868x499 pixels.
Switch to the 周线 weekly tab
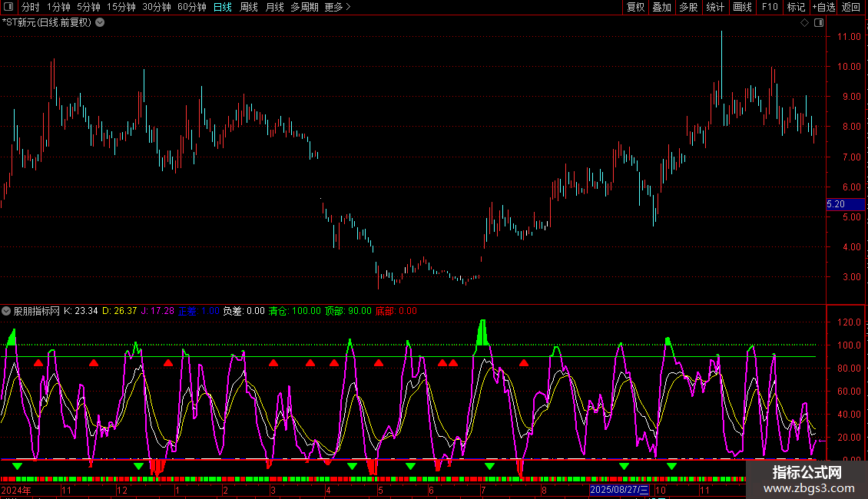[249, 7]
